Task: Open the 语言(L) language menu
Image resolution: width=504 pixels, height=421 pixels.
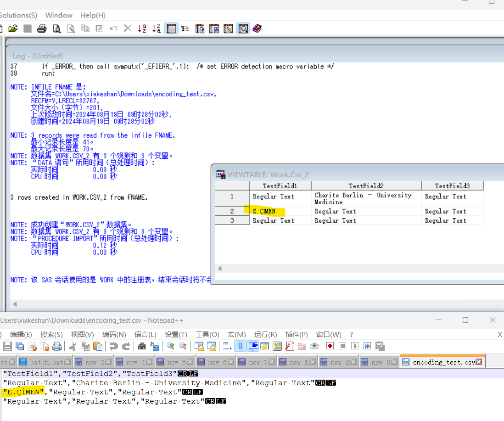Action: (145, 334)
